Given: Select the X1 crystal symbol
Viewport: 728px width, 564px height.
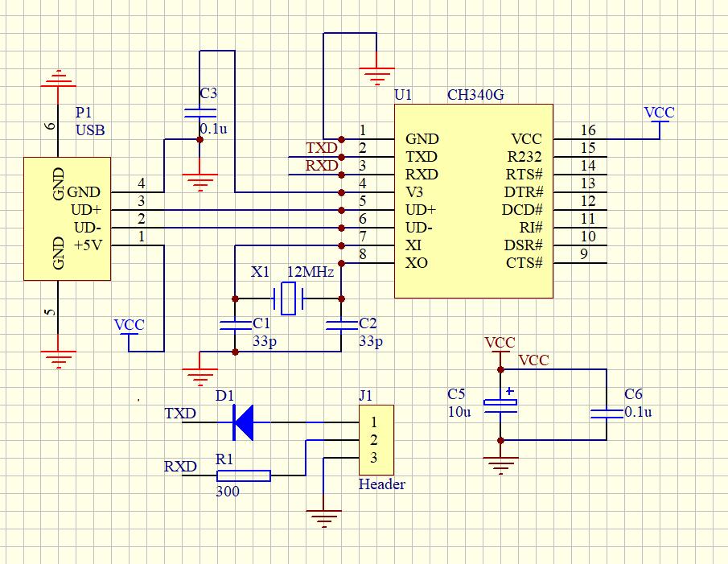Looking at the screenshot, I should point(288,298).
